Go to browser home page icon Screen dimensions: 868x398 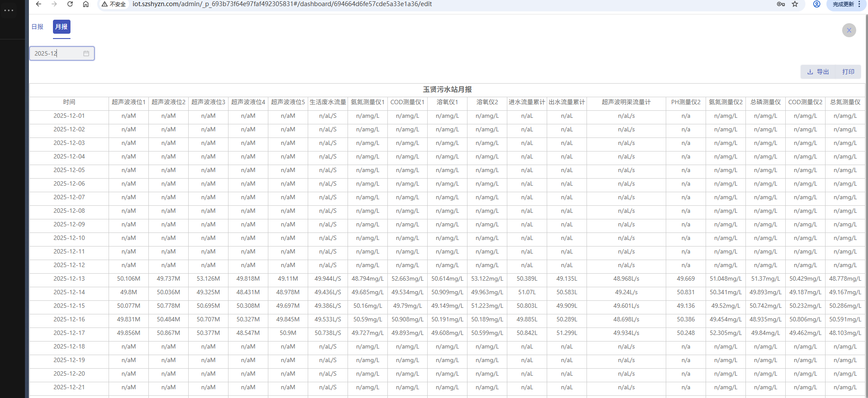86,4
